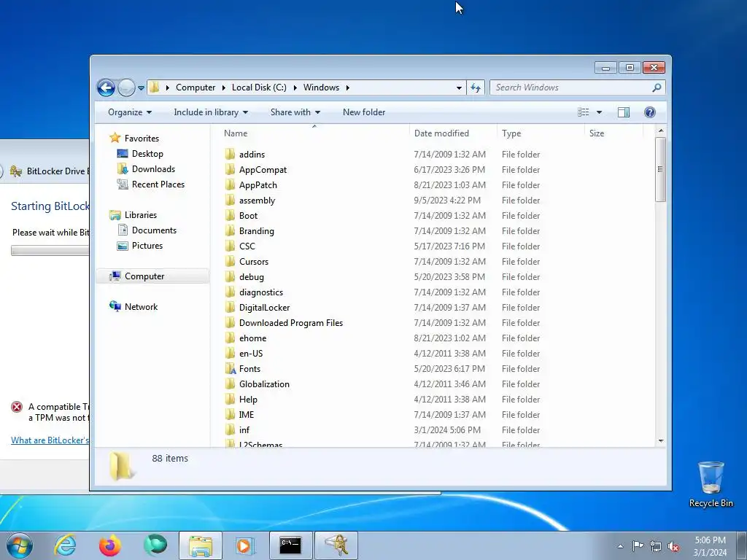Open Desktop in Favorites
The width and height of the screenshot is (747, 560).
coord(147,154)
